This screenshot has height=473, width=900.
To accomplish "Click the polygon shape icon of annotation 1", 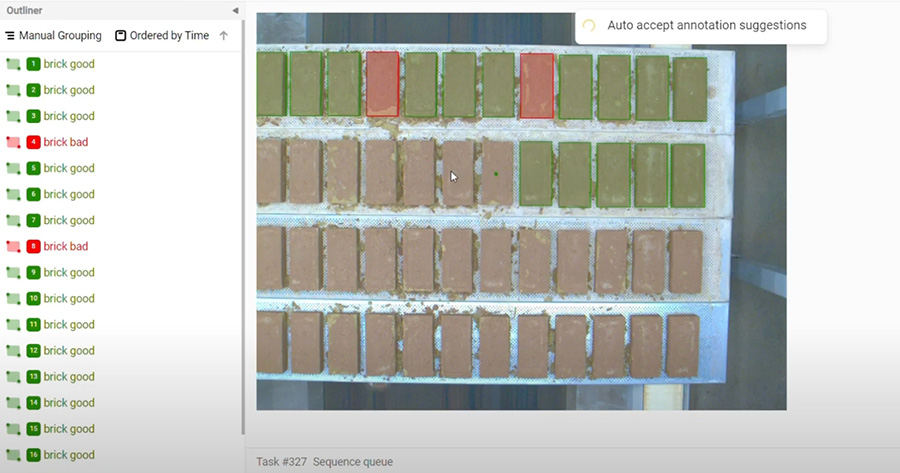I will (x=13, y=64).
